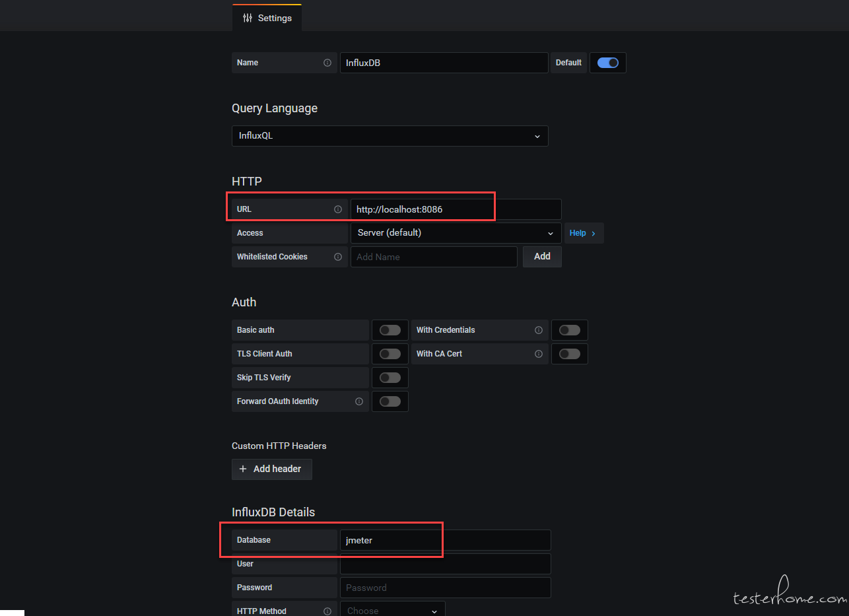Focus the Password input field
849x616 pixels.
(445, 588)
